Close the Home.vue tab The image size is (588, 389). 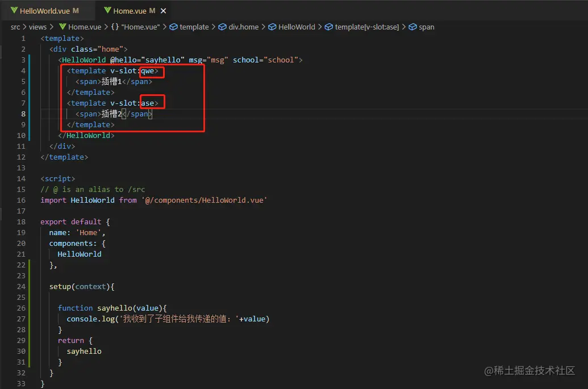[x=163, y=11]
